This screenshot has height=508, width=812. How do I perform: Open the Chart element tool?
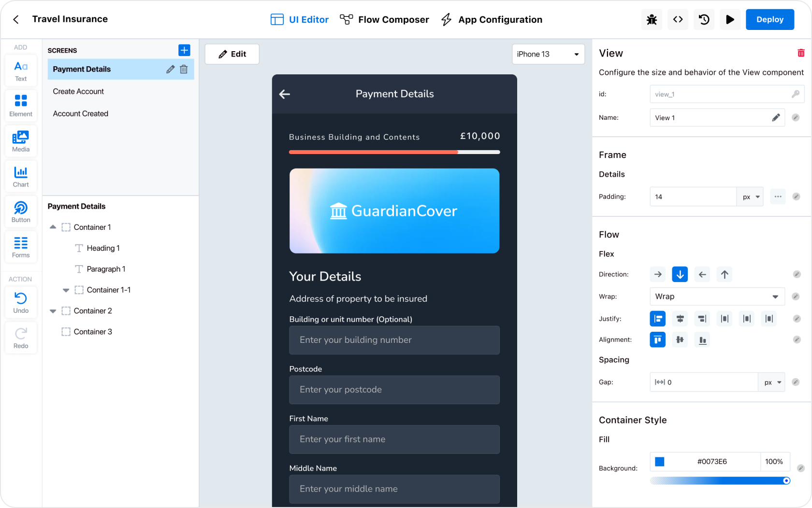tap(20, 175)
